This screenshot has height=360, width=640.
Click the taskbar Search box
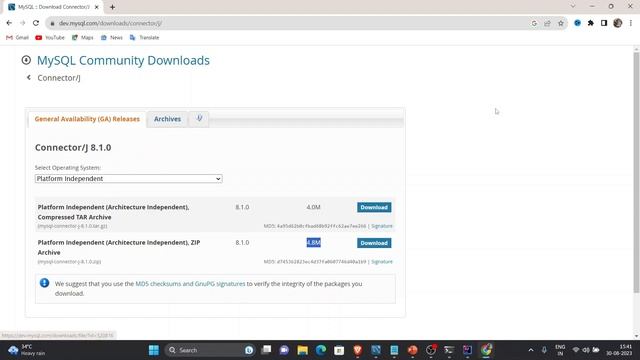[210, 350]
